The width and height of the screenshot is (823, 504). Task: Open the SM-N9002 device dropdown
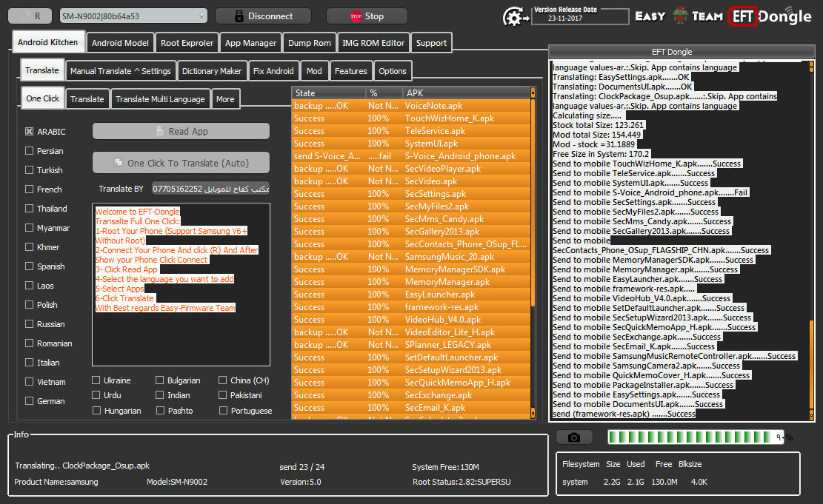[x=133, y=16]
